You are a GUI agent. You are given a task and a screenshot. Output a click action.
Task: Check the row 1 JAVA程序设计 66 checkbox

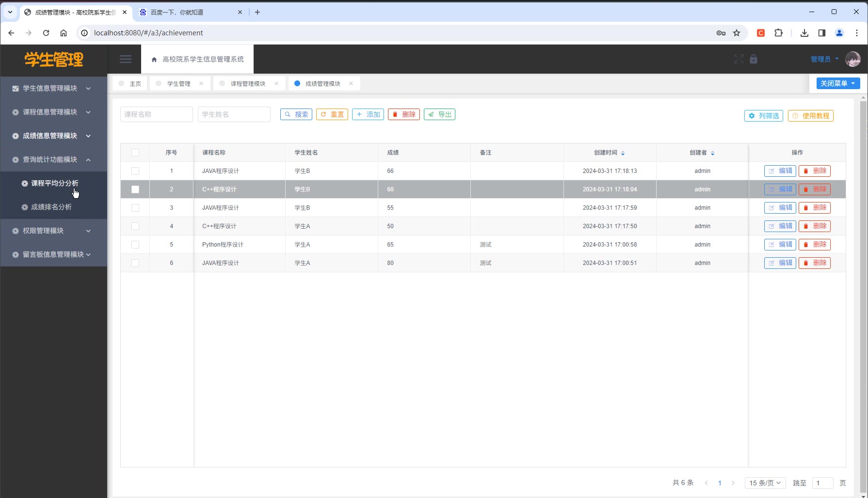pyautogui.click(x=135, y=171)
